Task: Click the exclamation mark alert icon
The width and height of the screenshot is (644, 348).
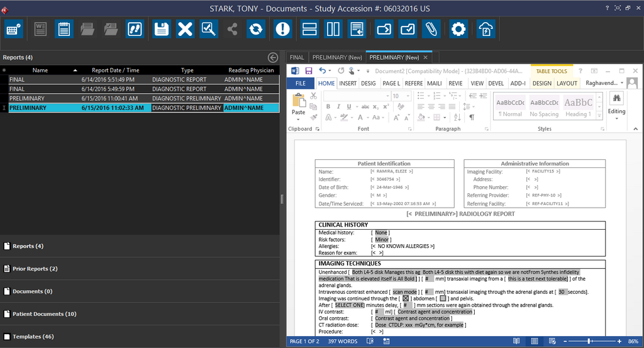Action: [x=283, y=29]
